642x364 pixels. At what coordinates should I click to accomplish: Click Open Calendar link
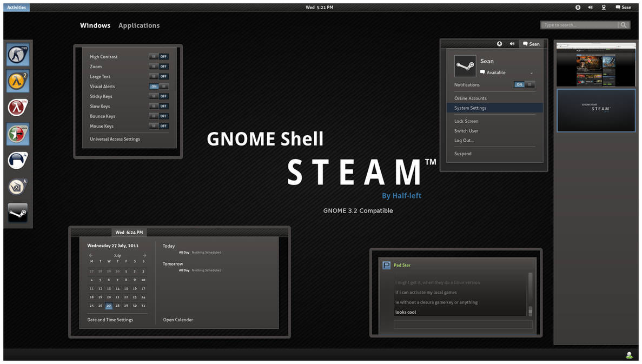point(178,320)
